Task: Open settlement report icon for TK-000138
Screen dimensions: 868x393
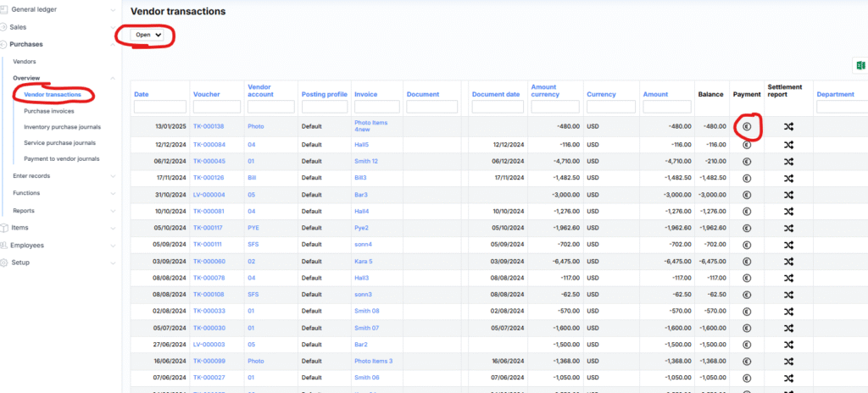Action: 788,126
